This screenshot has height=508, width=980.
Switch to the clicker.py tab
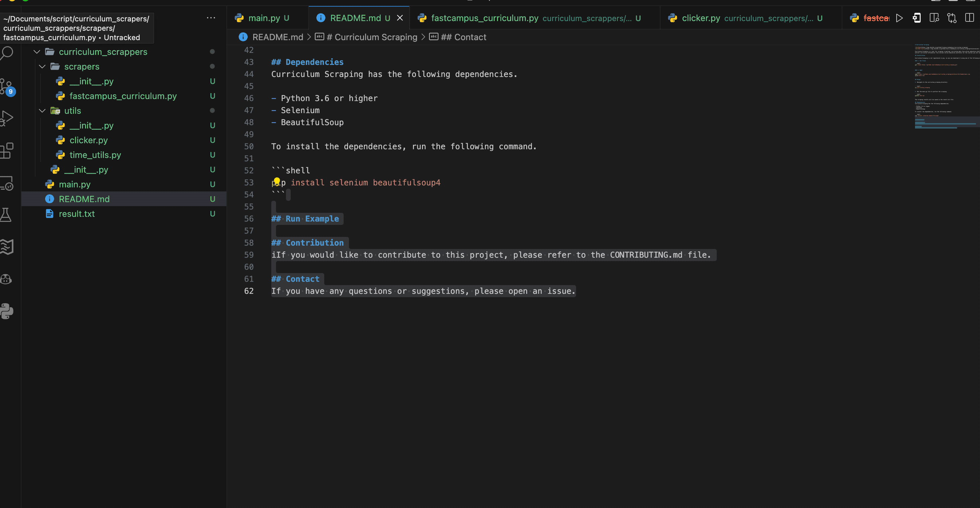tap(700, 18)
